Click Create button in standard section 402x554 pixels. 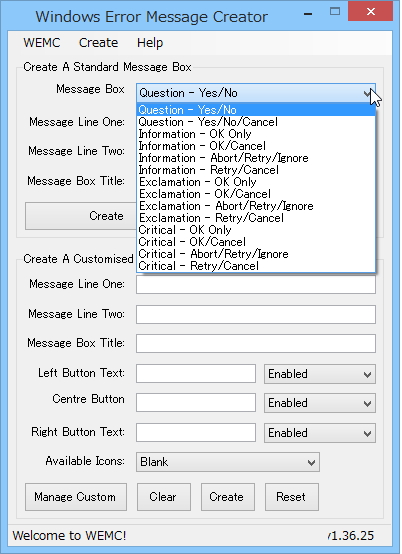point(81,216)
